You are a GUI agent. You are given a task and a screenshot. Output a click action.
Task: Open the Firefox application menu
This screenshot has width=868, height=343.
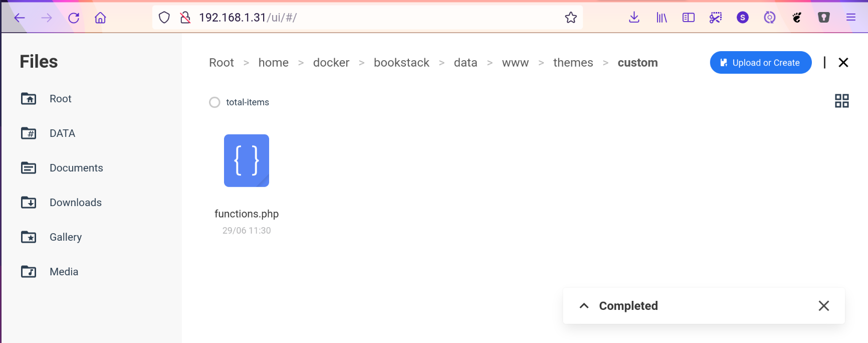[851, 18]
